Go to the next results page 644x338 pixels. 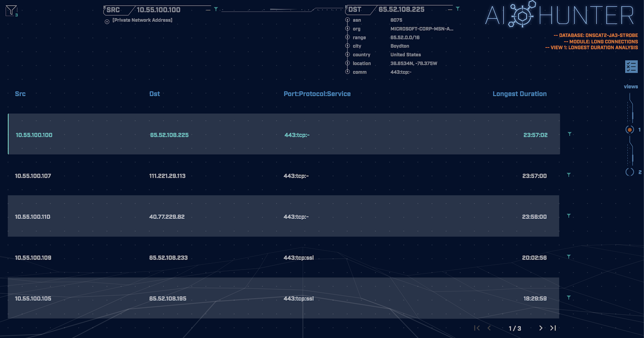pos(541,328)
